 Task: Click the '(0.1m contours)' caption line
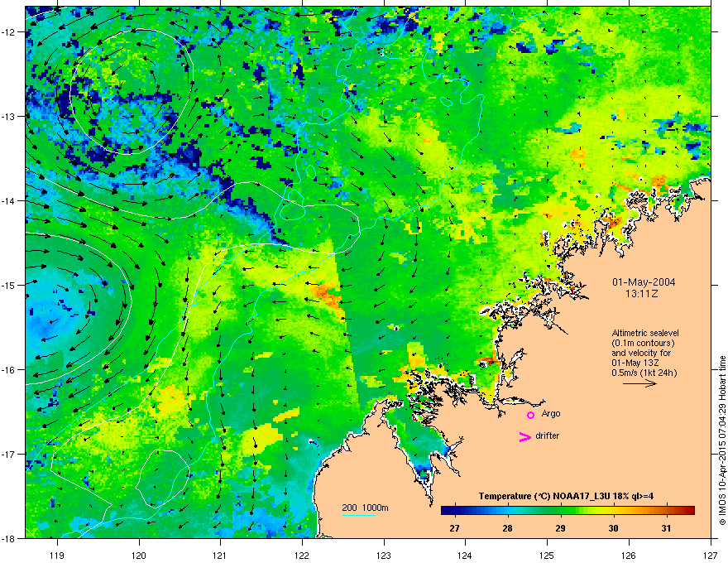click(x=643, y=344)
